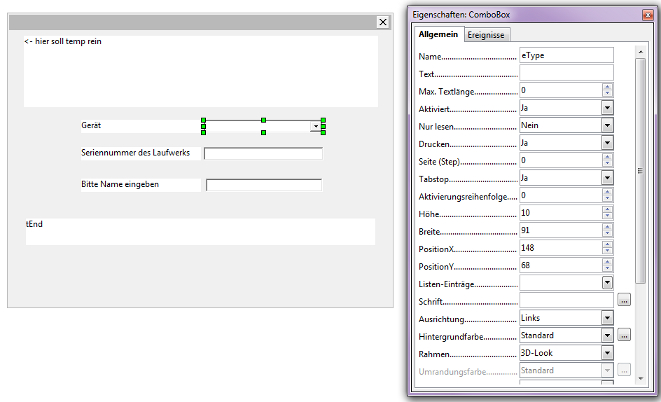Open the Listen-Einträge dropdown

(607, 283)
